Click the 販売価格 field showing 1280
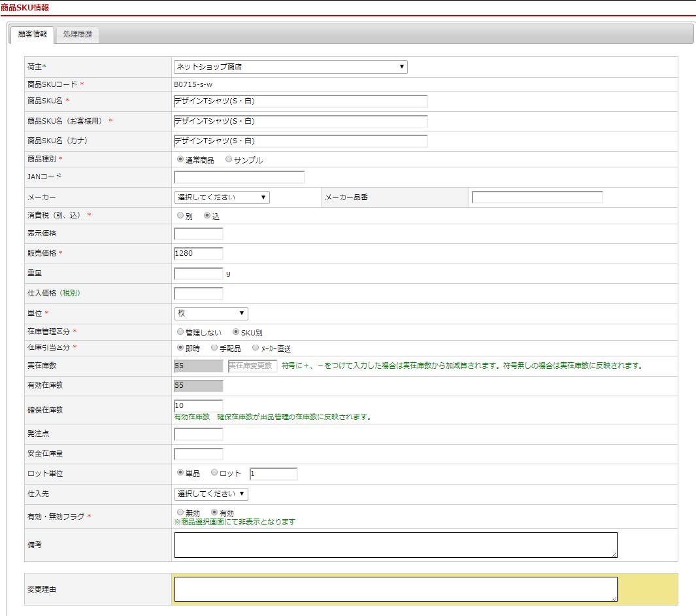Image resolution: width=696 pixels, height=616 pixels. tap(198, 253)
